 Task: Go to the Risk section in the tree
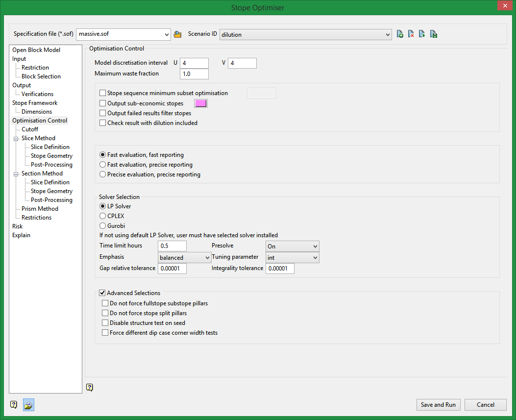coord(18,226)
